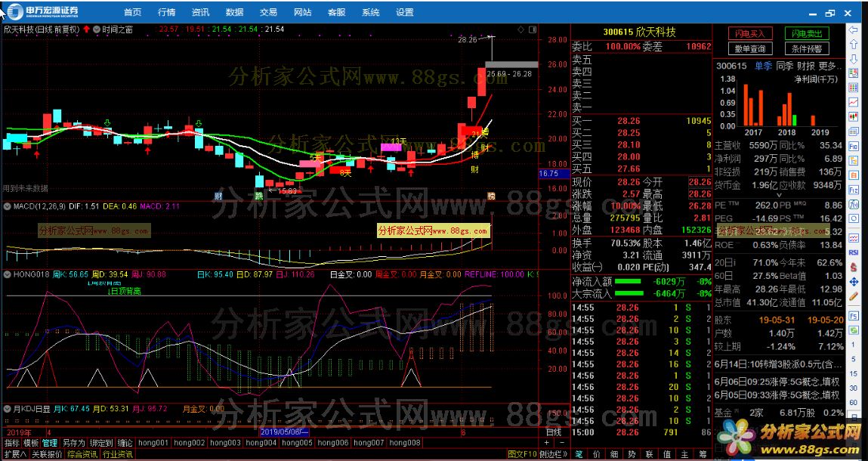Select the hong008 indicator tab
868x461 pixels.
coord(405,443)
